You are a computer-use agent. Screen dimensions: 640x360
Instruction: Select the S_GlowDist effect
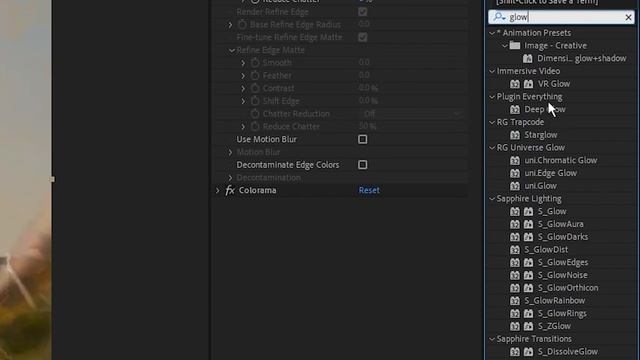click(x=546, y=249)
